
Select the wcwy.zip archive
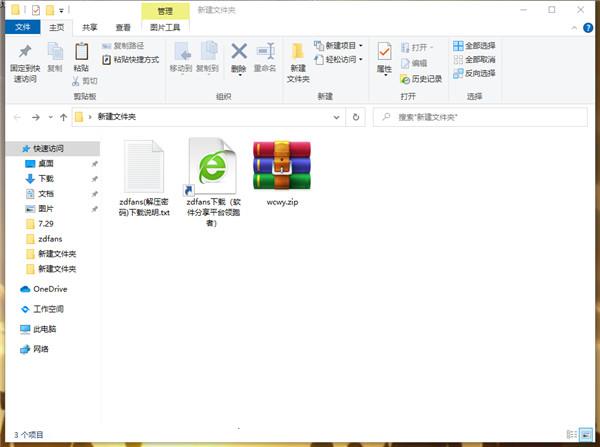(x=282, y=173)
